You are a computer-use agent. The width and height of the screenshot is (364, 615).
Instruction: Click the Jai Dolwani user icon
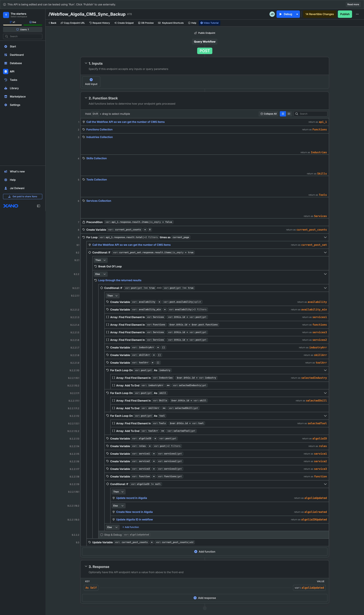[6, 188]
